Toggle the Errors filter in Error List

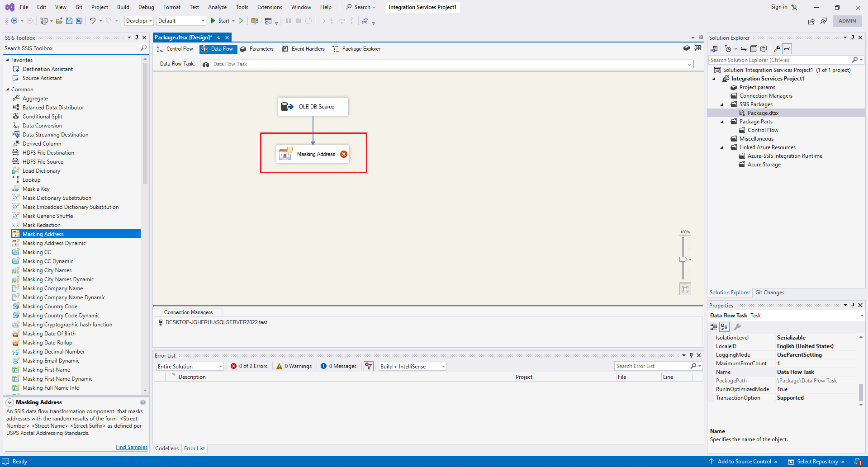pos(249,366)
